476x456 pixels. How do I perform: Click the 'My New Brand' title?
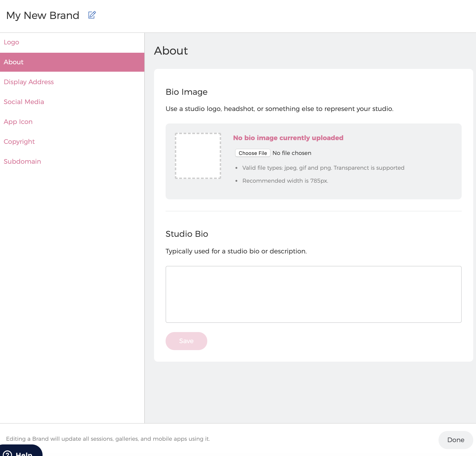pyautogui.click(x=43, y=15)
